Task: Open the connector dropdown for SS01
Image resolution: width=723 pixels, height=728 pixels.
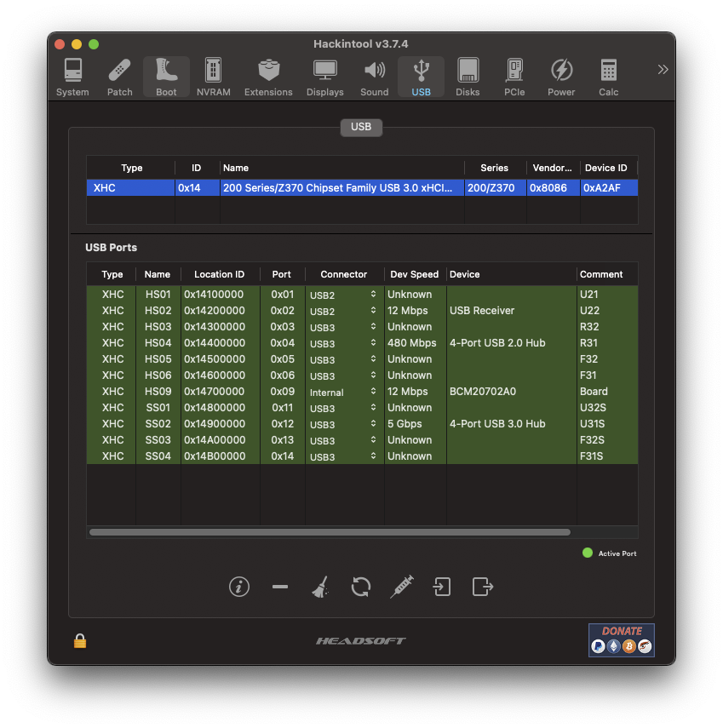Action: tap(344, 408)
